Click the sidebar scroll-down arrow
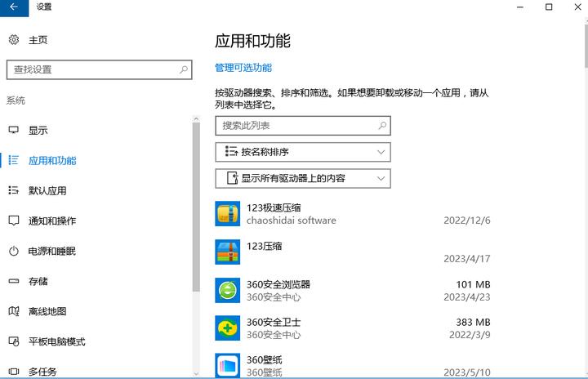The width and height of the screenshot is (588, 379). click(x=196, y=374)
